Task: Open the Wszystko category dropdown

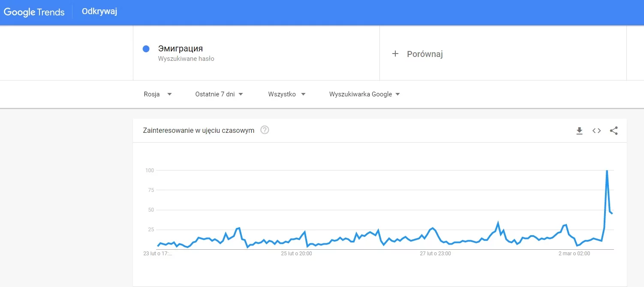Action: [x=287, y=94]
